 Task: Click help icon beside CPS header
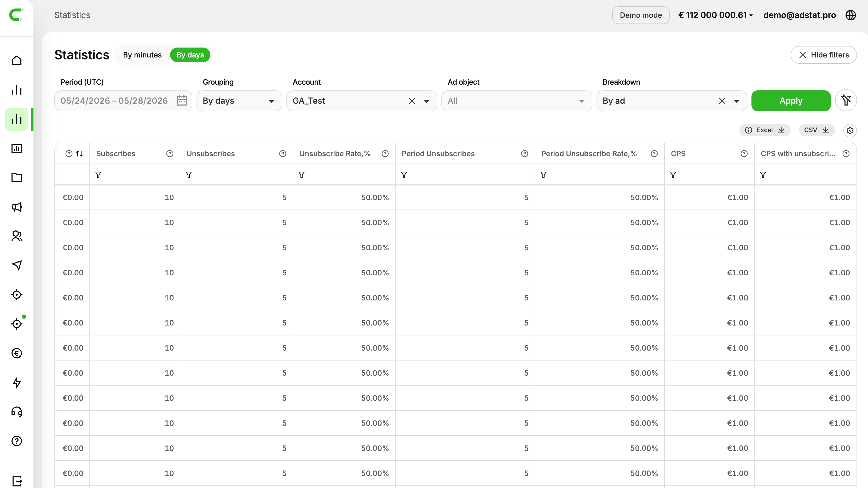pyautogui.click(x=744, y=154)
